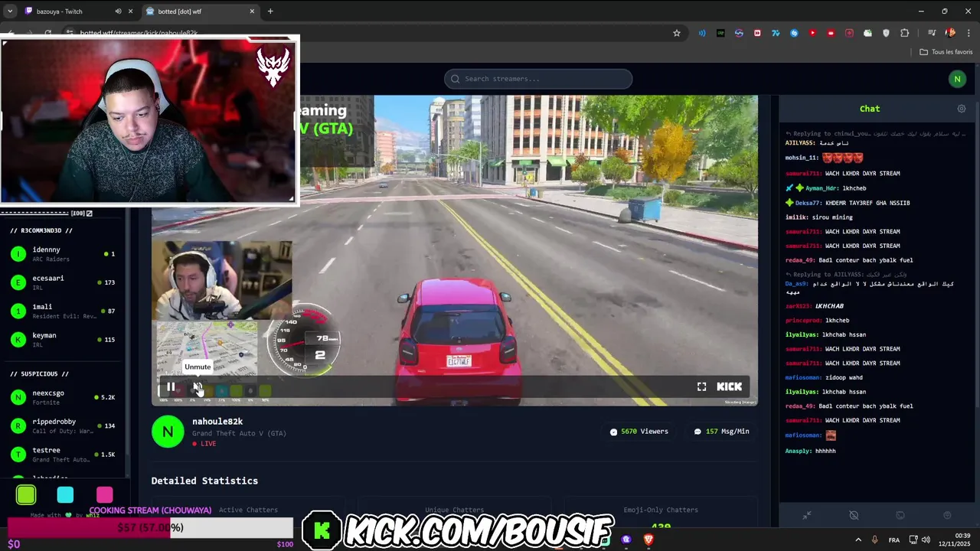Click mohsin_11 username in chat
Image resolution: width=980 pixels, height=551 pixels.
(802, 158)
